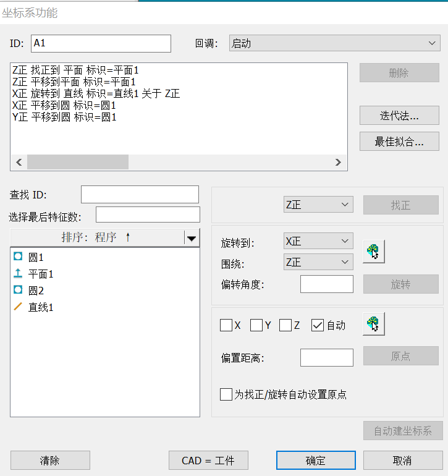Select the 圆2 circle feature in list

[x=36, y=291]
